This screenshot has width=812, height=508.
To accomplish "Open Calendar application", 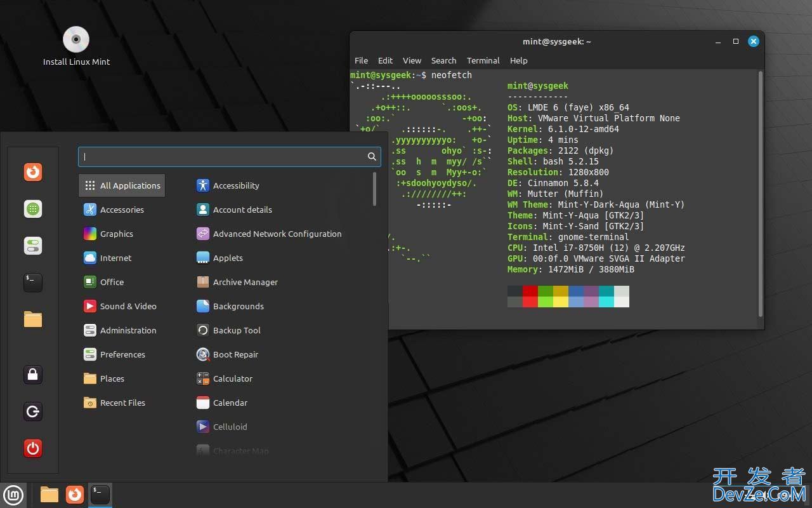I will [x=222, y=403].
